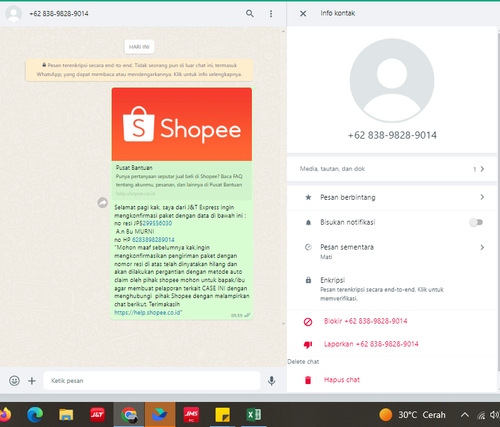Open Firefox from taskbar
The image size is (500, 427).
pos(5,415)
